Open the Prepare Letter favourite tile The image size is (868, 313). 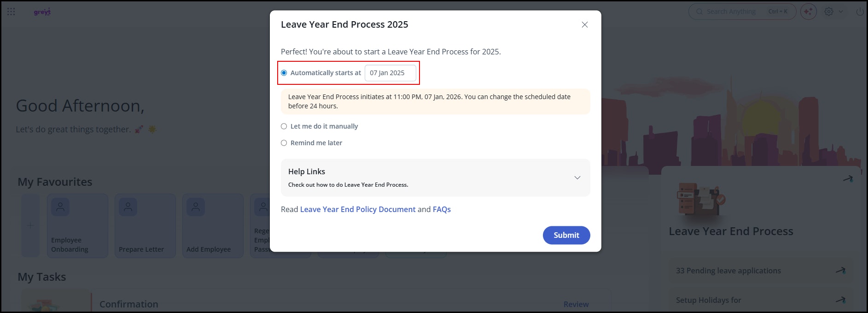[x=145, y=225]
